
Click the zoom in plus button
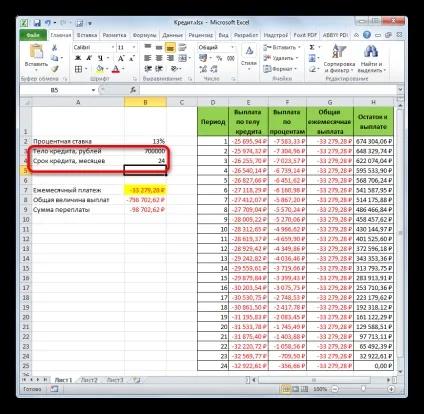(x=391, y=389)
